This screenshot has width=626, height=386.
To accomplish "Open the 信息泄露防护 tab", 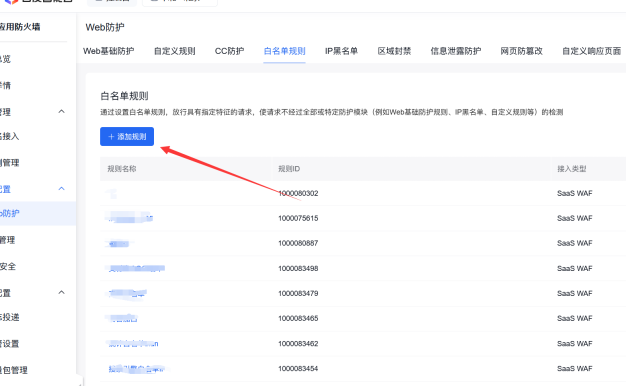I will coord(456,51).
